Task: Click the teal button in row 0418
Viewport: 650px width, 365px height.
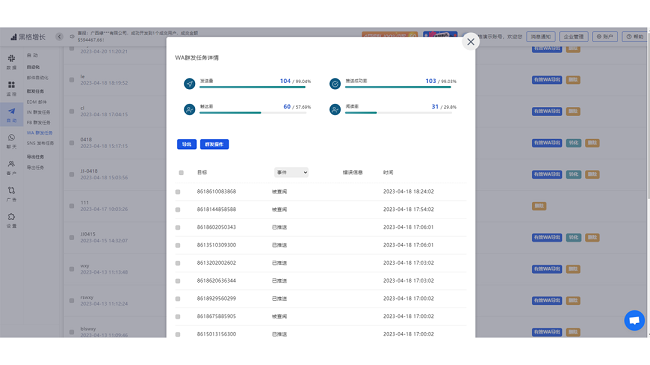Action: coord(573,143)
